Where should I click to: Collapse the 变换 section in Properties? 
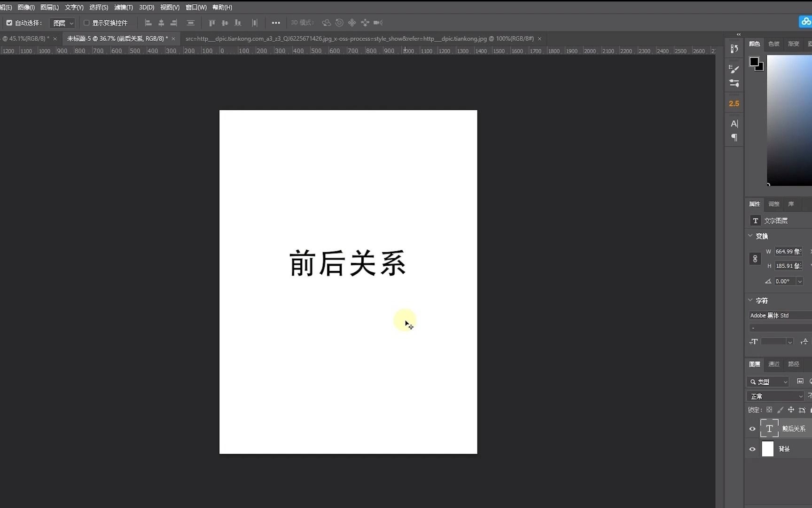pos(750,236)
